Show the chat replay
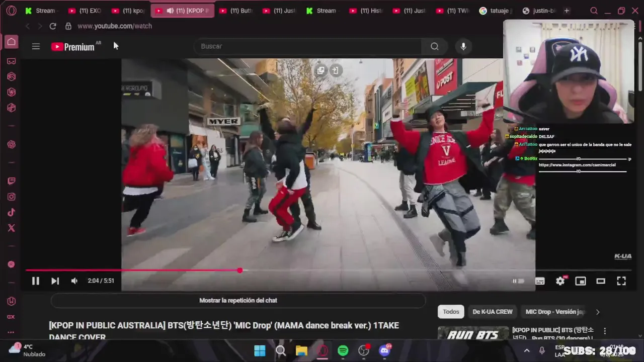This screenshot has height=362, width=644. pyautogui.click(x=238, y=301)
